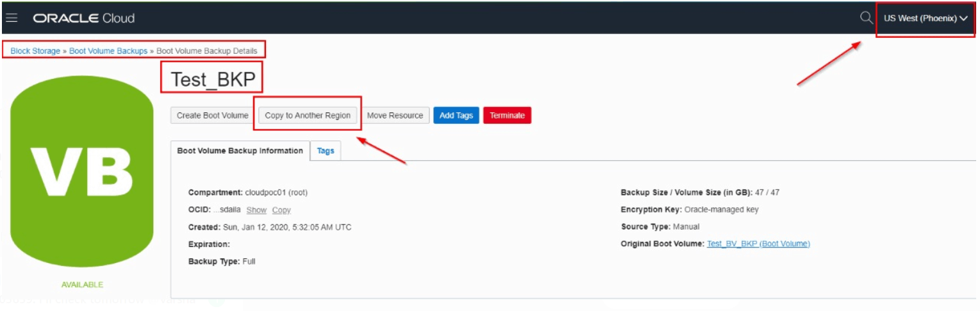Click the Test_BKP backup title
Viewport: 980px width, 311px height.
pos(213,79)
